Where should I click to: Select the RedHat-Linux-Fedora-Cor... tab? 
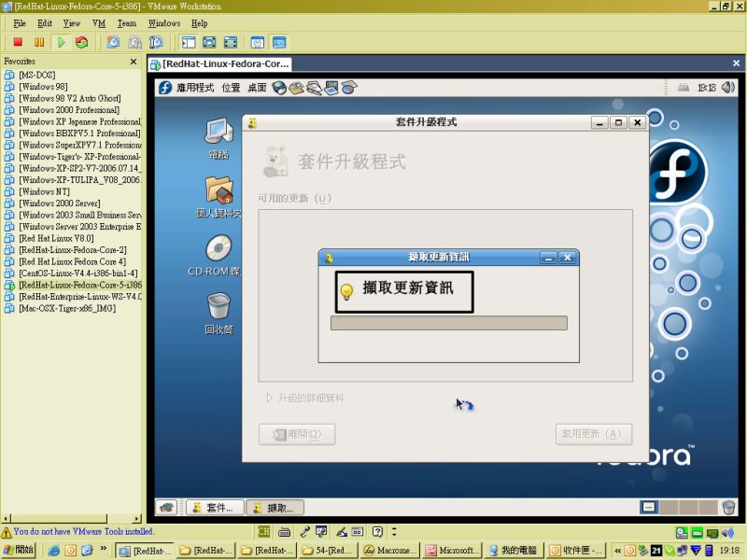[x=219, y=63]
